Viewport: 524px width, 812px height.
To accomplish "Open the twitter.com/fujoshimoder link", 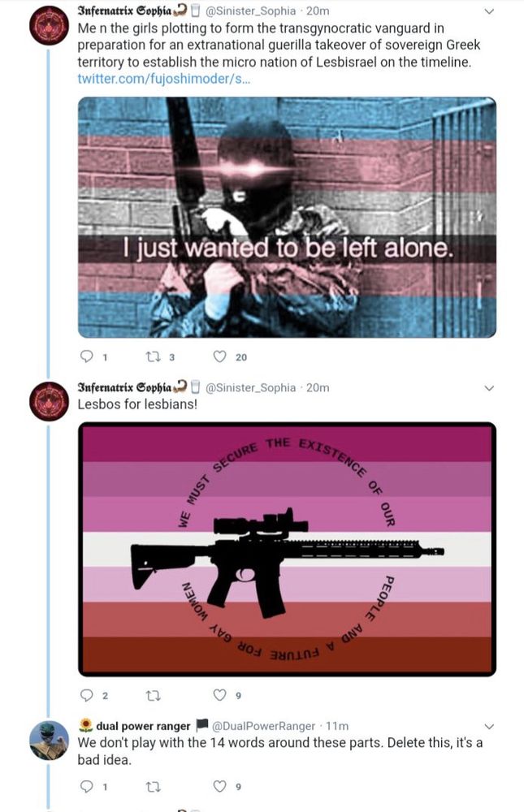I will pyautogui.click(x=164, y=79).
